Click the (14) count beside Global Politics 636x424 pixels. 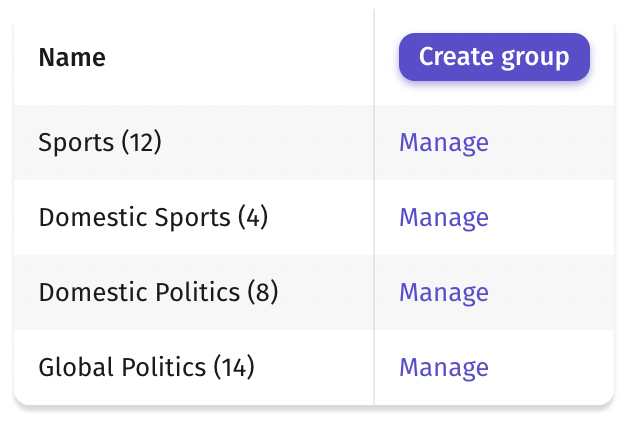pos(234,367)
